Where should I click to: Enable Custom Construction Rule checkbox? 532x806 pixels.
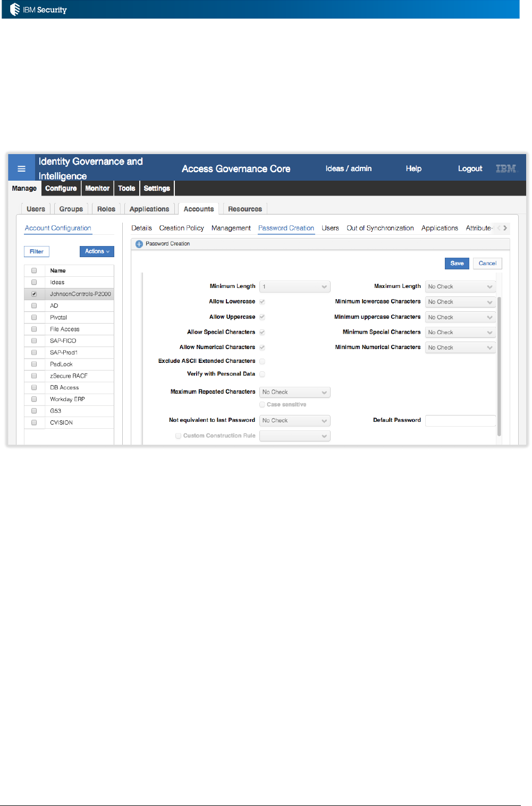pyautogui.click(x=178, y=436)
